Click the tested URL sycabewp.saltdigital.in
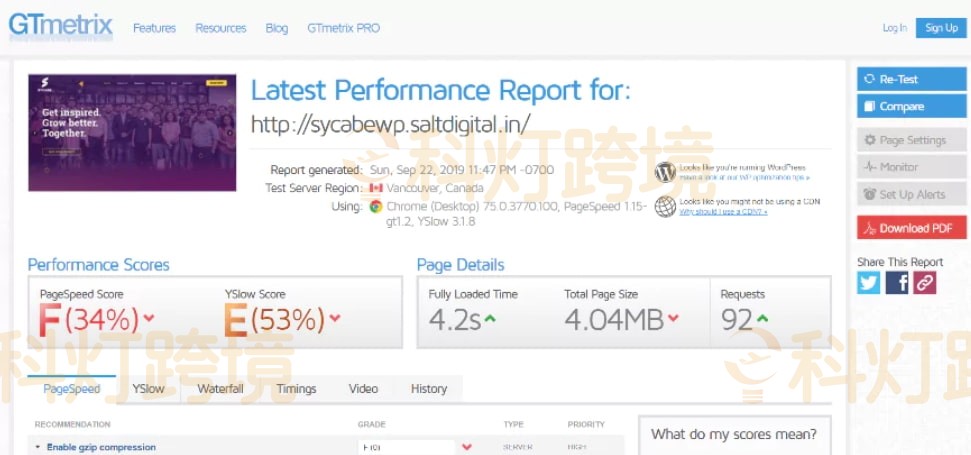The height and width of the screenshot is (455, 971). tap(390, 124)
